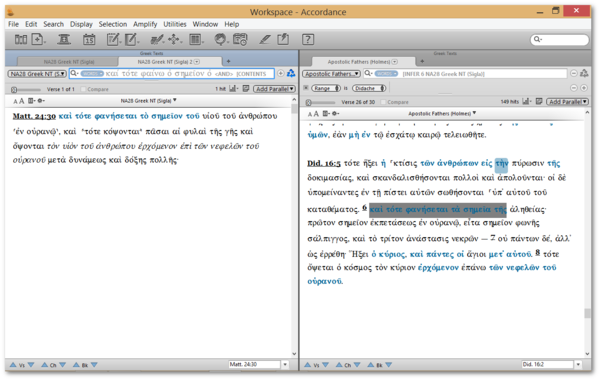Screen dimensions: 600x380
Task: Remove the Range is Didache condition
Action: [305, 88]
